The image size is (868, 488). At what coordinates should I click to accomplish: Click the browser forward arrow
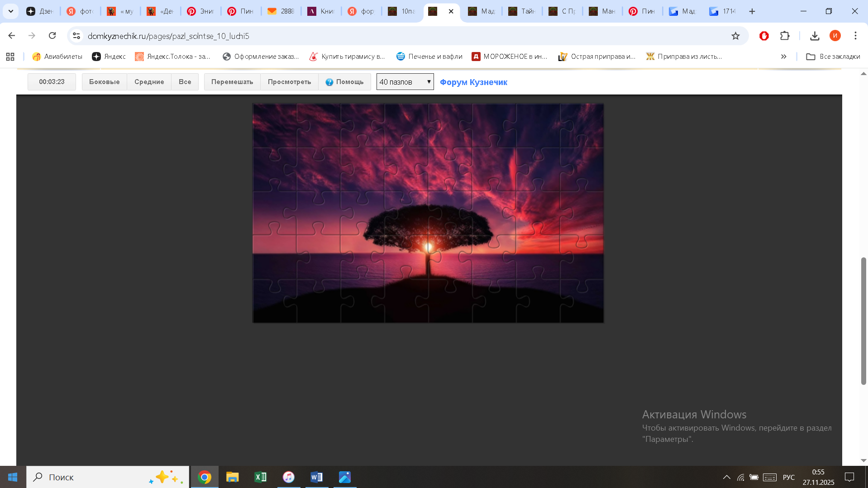[32, 36]
